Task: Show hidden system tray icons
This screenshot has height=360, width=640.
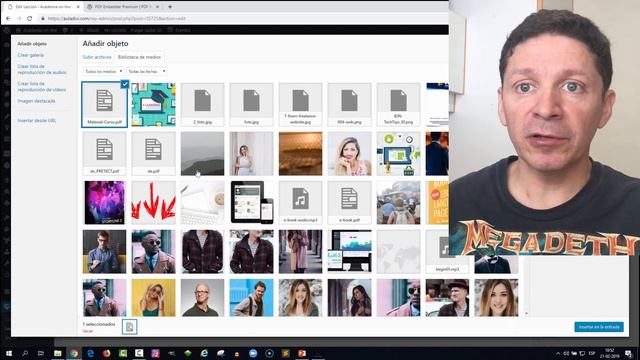Action: [x=558, y=353]
